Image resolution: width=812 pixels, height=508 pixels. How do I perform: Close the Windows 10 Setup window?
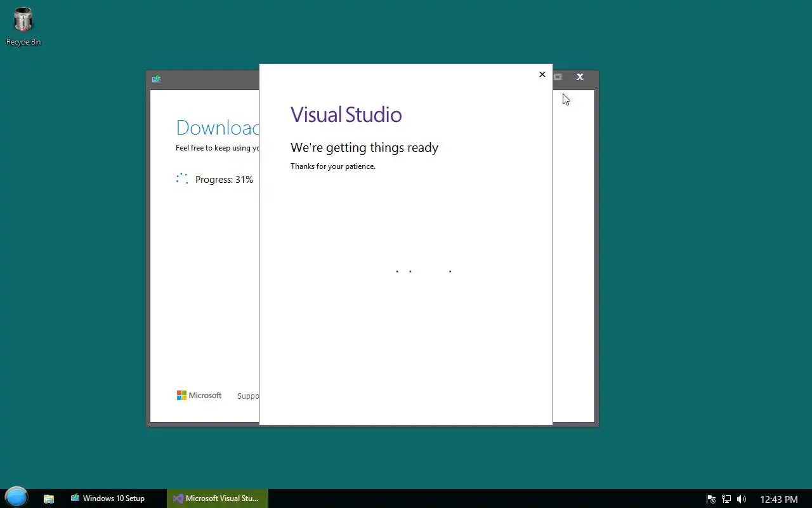coord(580,77)
